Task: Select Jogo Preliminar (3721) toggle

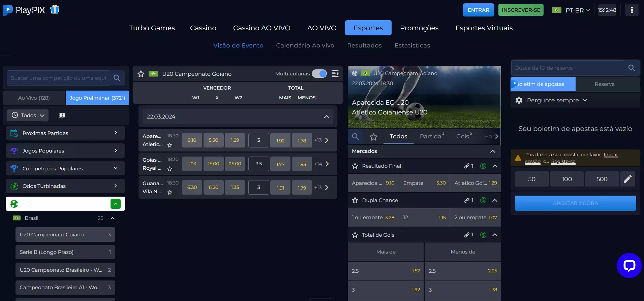Action: tap(97, 98)
